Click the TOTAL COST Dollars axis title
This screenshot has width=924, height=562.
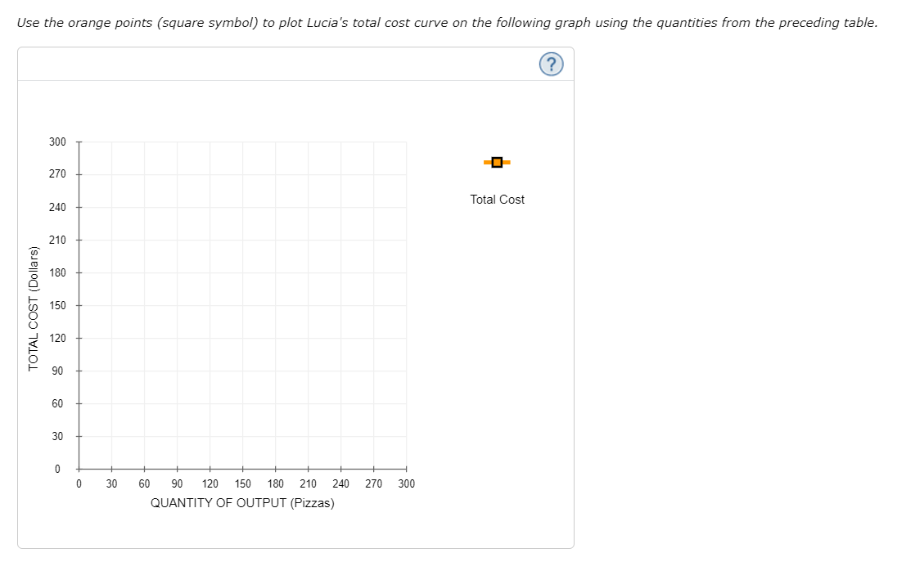pos(33,305)
